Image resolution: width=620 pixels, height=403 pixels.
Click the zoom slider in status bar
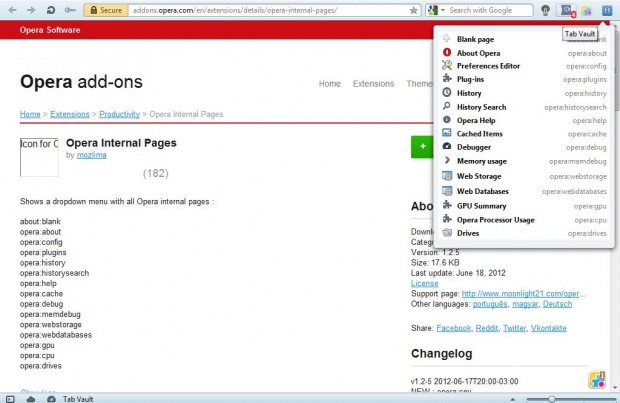pos(571,399)
